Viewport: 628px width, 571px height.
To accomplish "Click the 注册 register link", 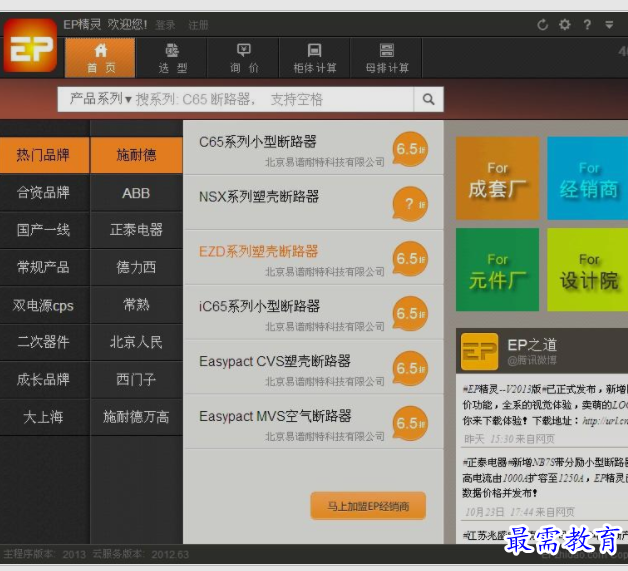I will click(198, 25).
